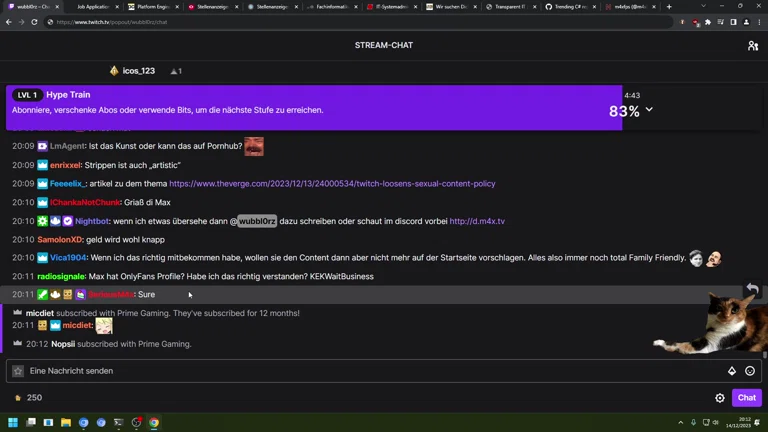The width and height of the screenshot is (768, 432).
Task: Switch to Wir suchen Dich browser tab
Action: pos(452,7)
